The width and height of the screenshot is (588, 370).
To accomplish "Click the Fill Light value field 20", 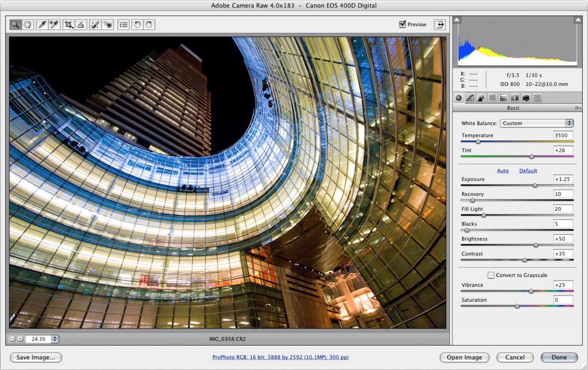I will [x=563, y=209].
